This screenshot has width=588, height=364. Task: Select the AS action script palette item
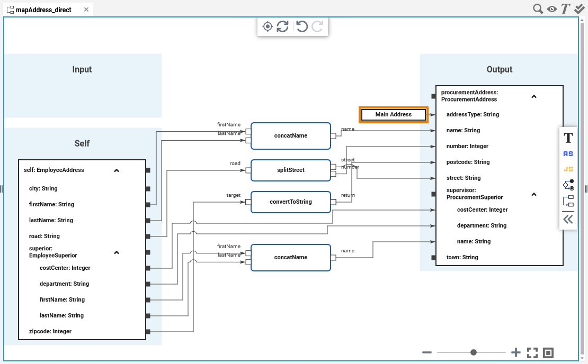[568, 154]
